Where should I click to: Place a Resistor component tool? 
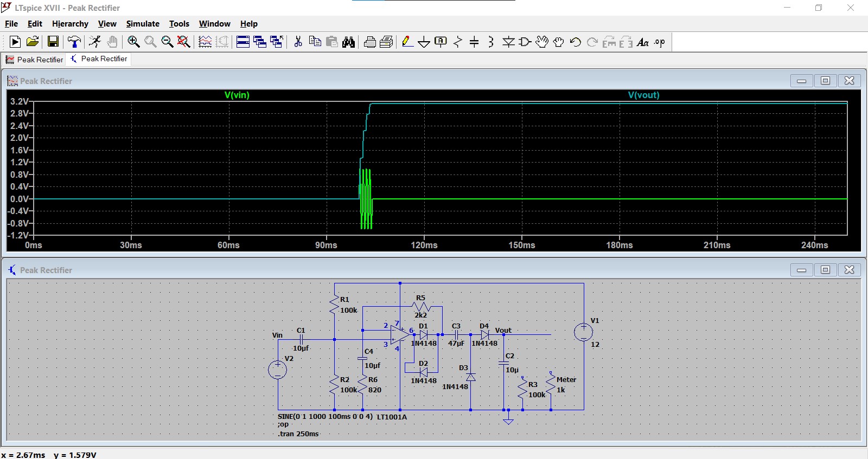click(458, 42)
